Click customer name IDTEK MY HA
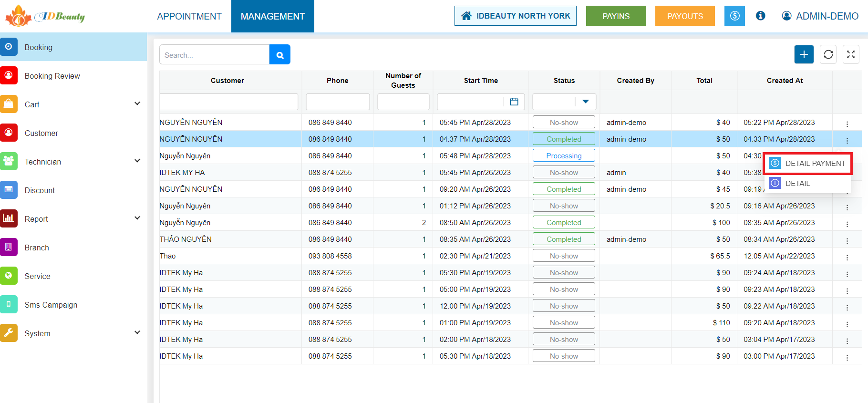This screenshot has height=403, width=868. tap(182, 172)
